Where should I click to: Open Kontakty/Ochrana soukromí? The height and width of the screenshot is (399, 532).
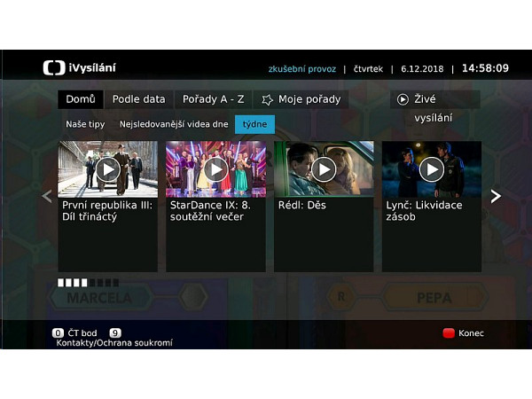pyautogui.click(x=114, y=343)
